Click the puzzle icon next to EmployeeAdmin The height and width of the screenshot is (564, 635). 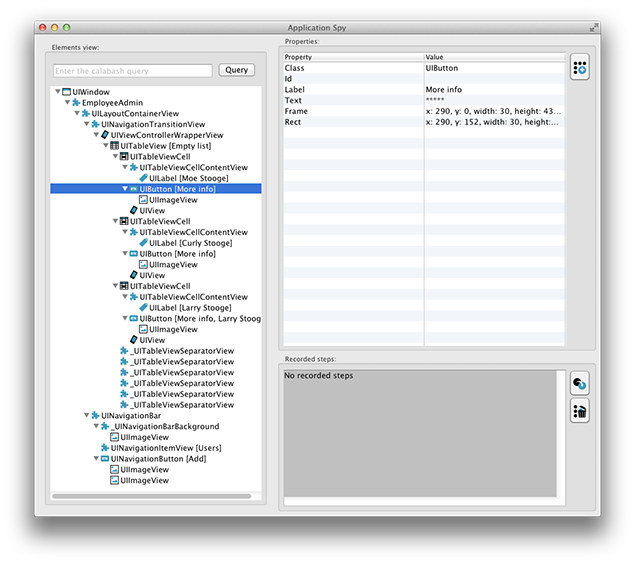click(76, 103)
